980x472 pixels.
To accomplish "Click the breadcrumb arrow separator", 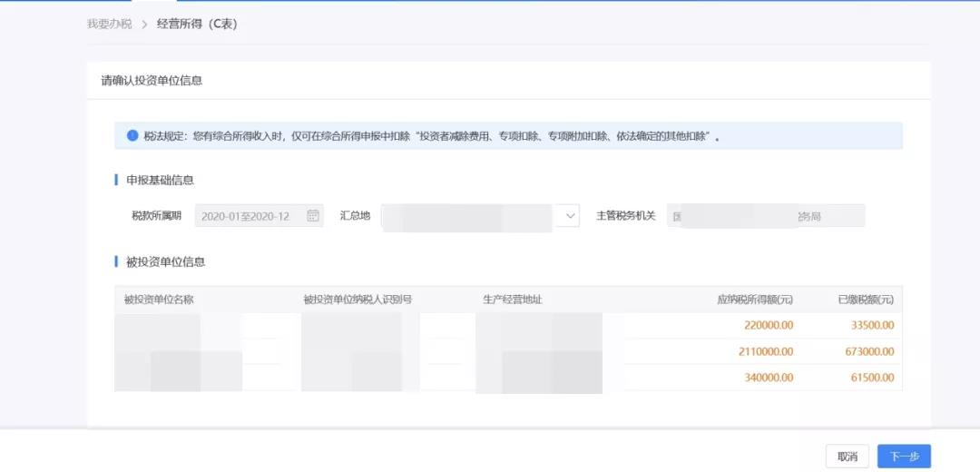I will tap(144, 25).
